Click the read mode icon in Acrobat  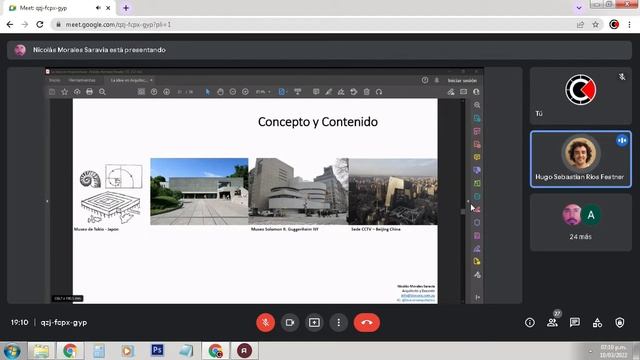point(298,92)
